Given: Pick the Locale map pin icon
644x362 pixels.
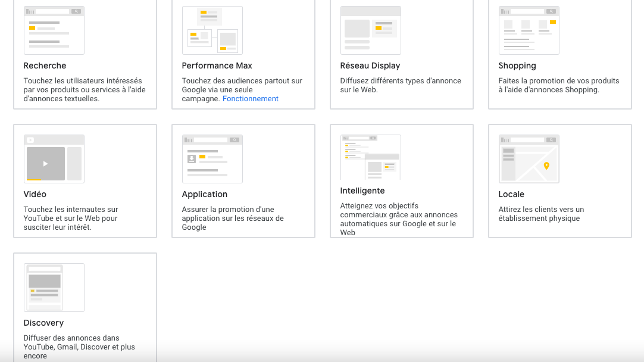Looking at the screenshot, I should 546,166.
